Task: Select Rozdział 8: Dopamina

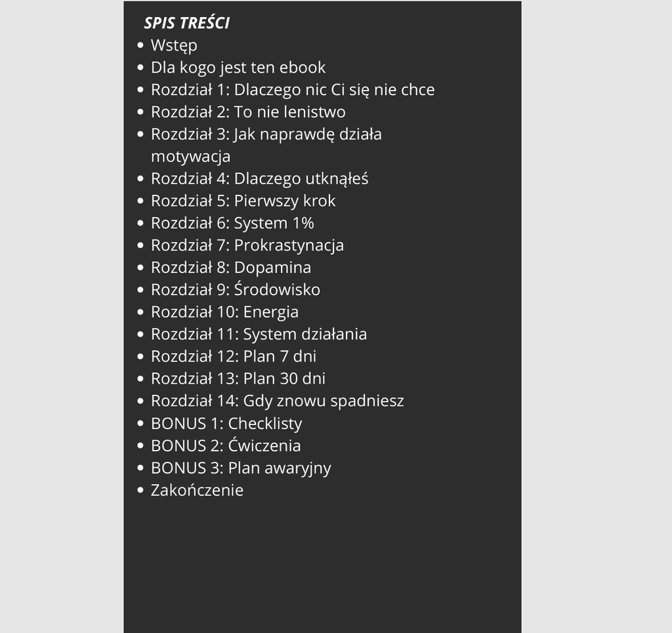Action: (x=231, y=268)
